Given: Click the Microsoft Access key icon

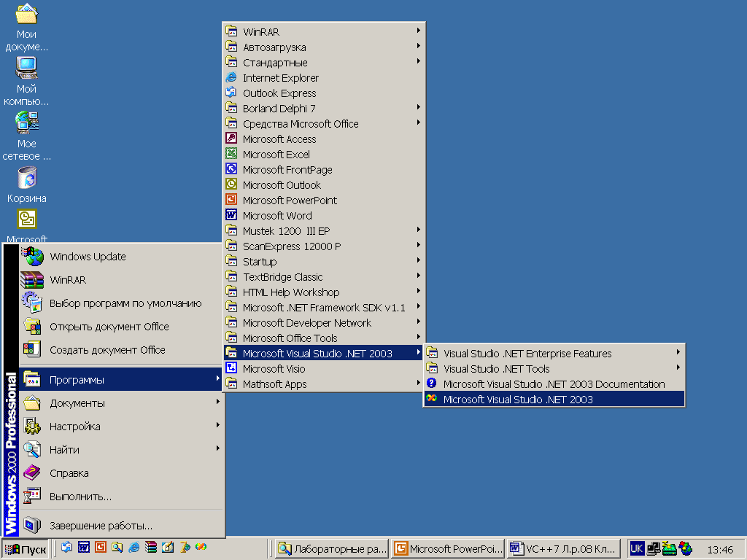Looking at the screenshot, I should 231,139.
